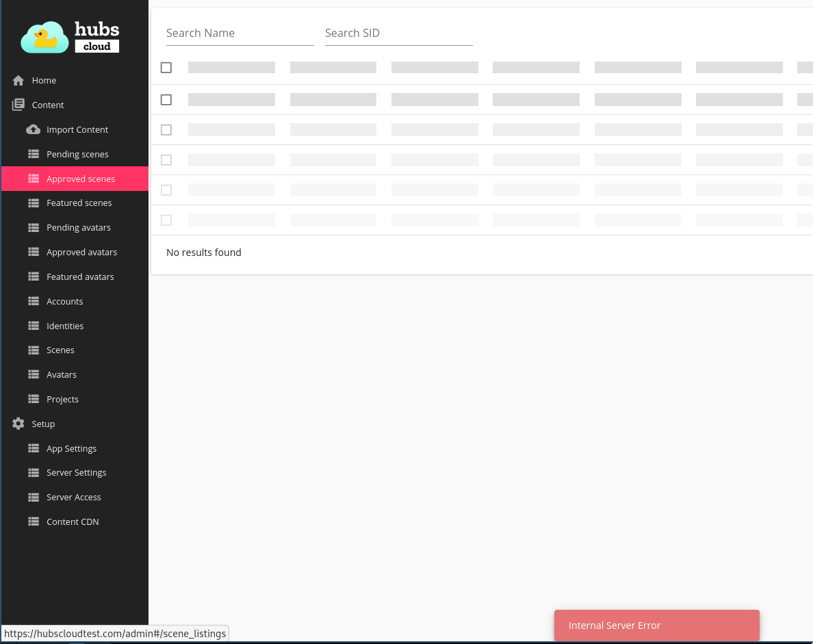
Task: Click the list icon beside Server Access
Action: click(x=34, y=498)
